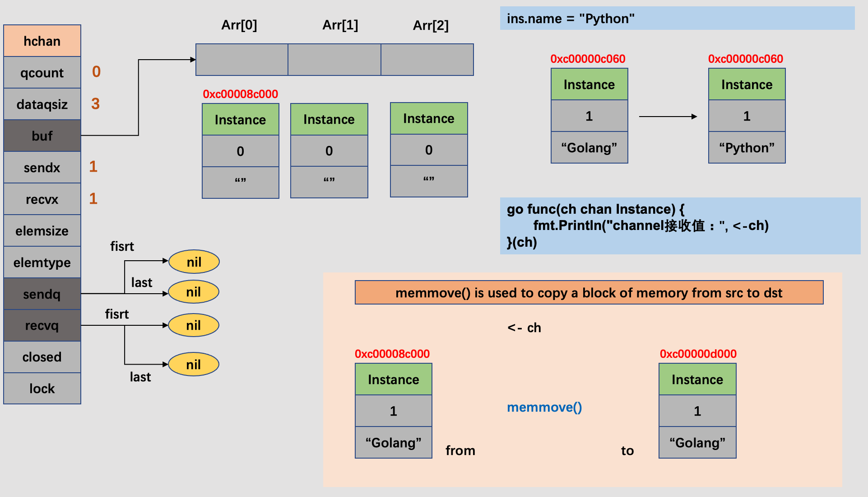Click the orange memmove() description banner
Screen dimensions: 868x497
click(x=589, y=293)
